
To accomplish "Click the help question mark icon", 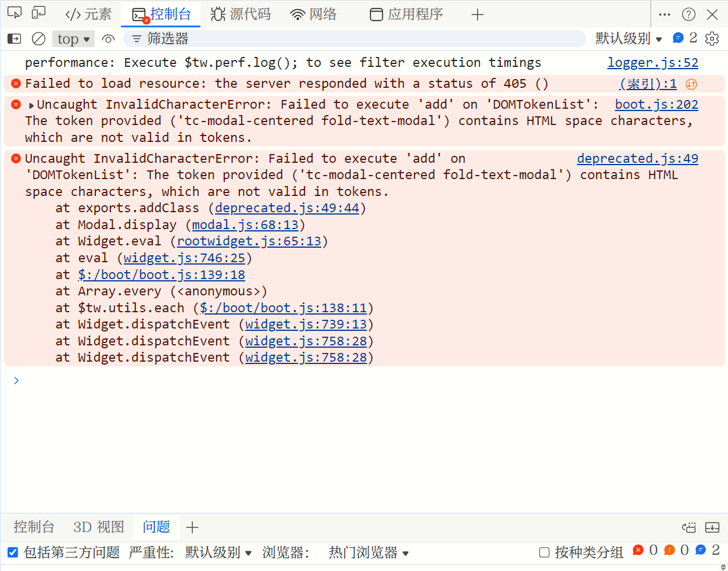I will [x=688, y=15].
